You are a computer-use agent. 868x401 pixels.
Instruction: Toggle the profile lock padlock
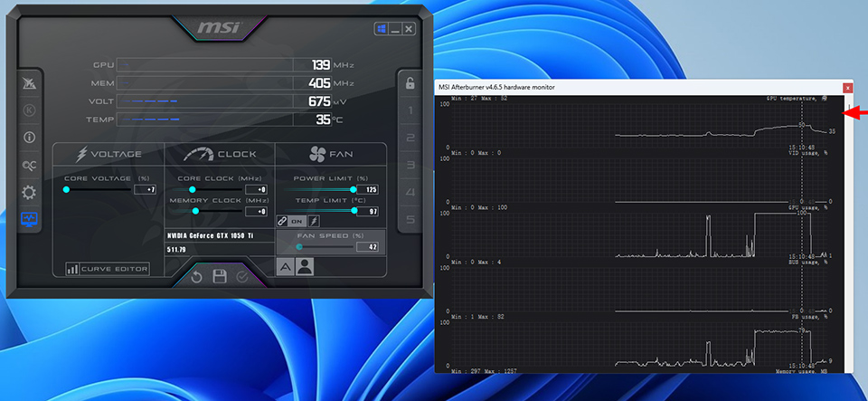tap(410, 83)
